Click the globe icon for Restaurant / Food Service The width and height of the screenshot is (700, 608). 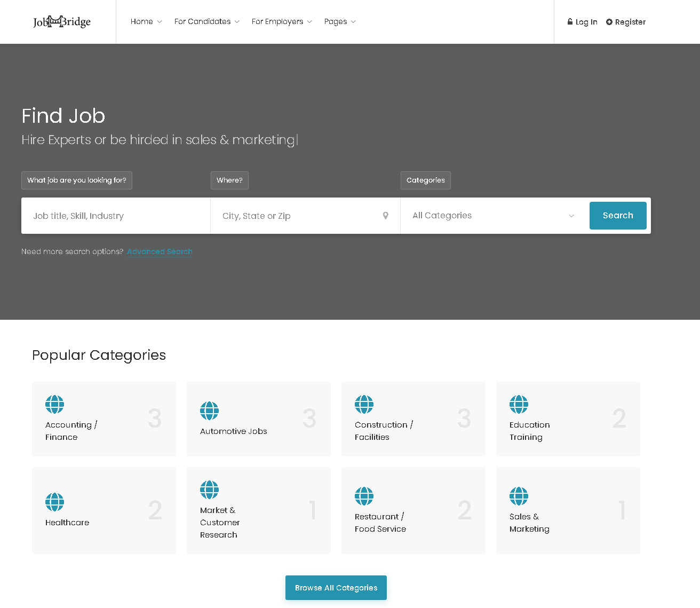364,496
